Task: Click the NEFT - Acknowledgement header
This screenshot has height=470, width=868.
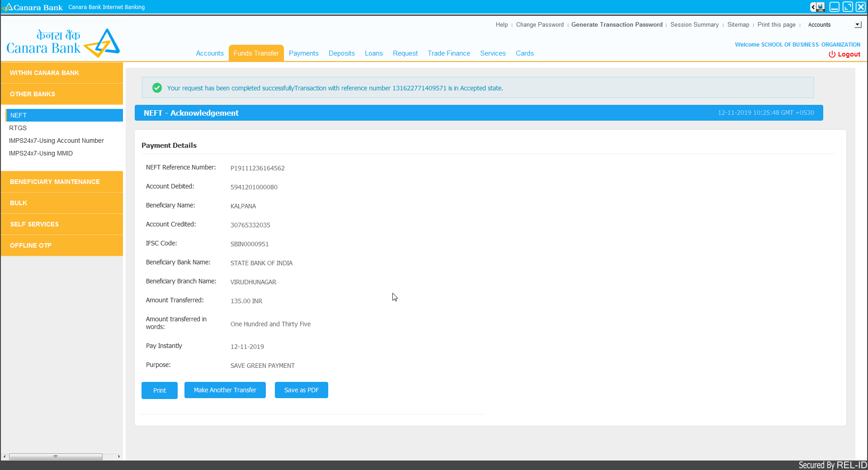Action: pos(191,113)
